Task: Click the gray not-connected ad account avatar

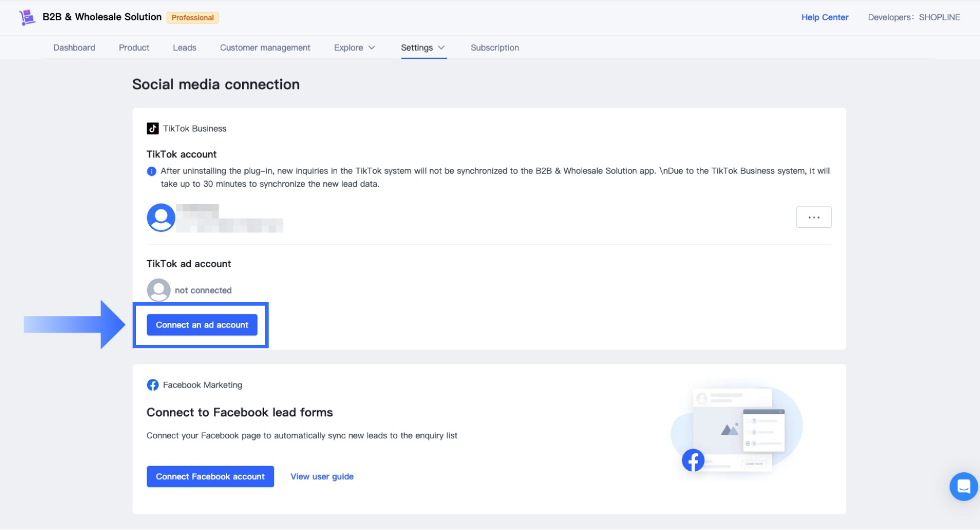Action: tap(159, 290)
